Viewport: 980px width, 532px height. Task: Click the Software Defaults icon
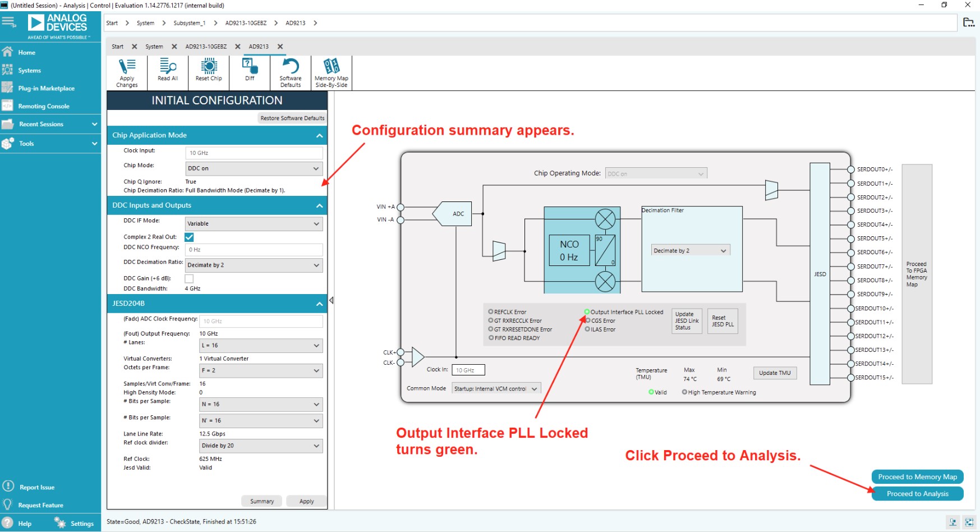click(289, 72)
